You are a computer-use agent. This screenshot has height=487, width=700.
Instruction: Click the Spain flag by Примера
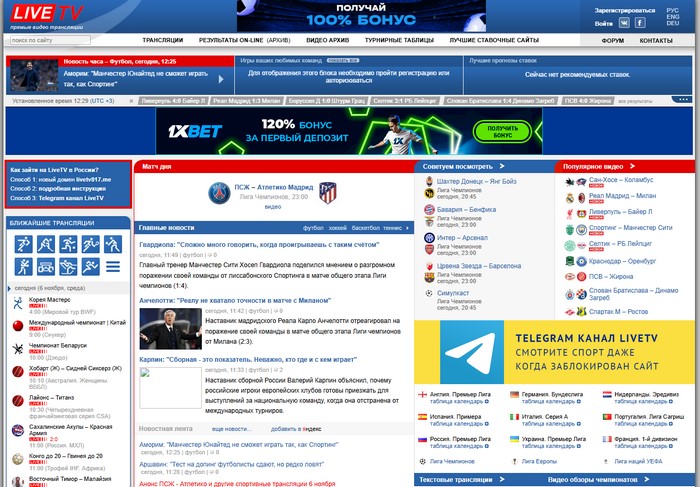pyautogui.click(x=422, y=417)
